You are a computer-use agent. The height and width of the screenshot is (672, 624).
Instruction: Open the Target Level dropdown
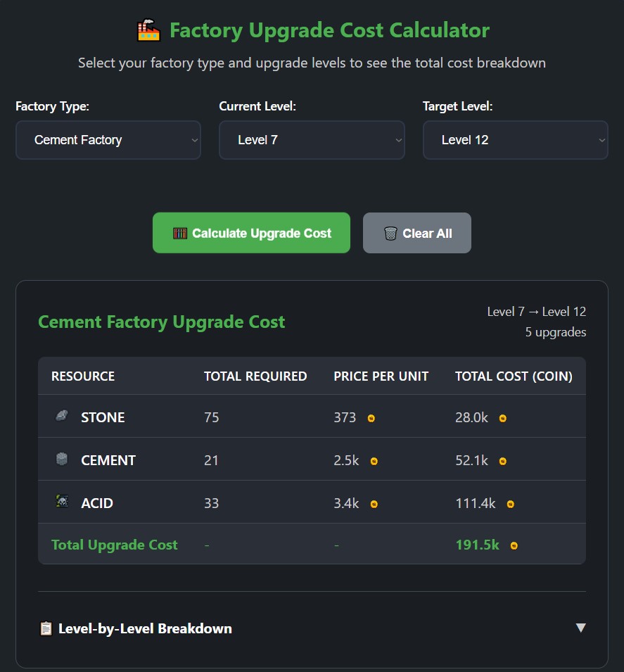pyautogui.click(x=515, y=140)
